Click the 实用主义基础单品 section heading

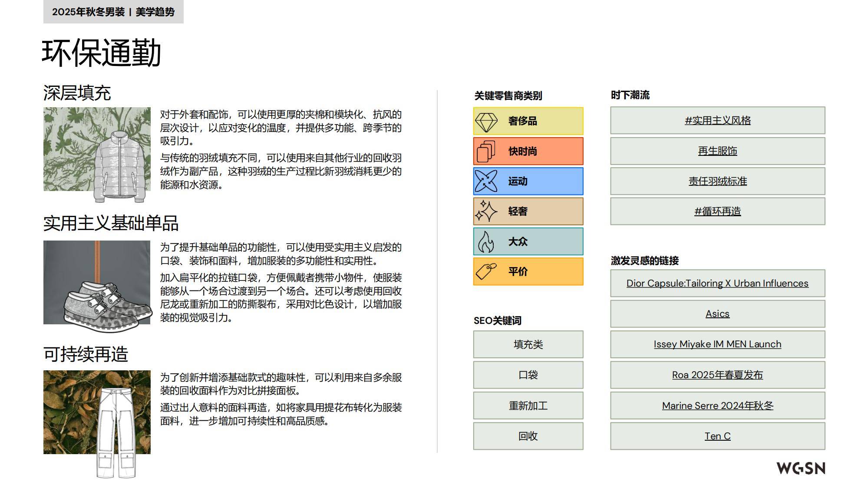coord(111,223)
